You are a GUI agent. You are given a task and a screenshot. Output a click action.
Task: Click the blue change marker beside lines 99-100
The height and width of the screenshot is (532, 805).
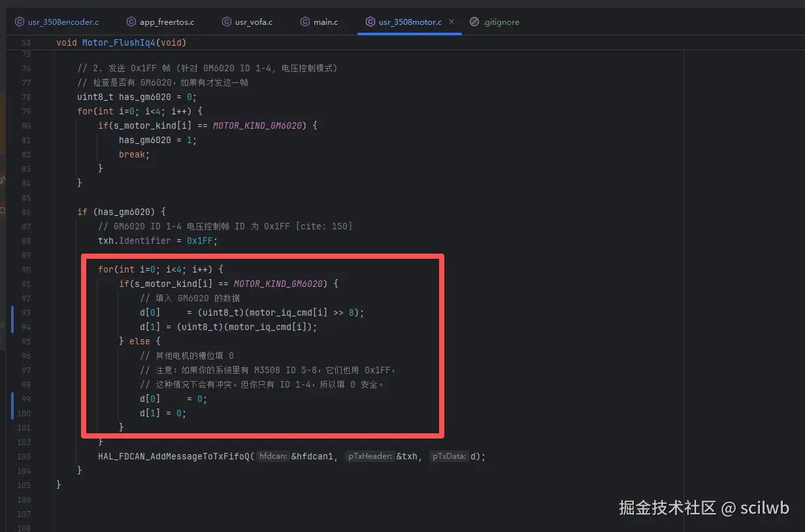[x=12, y=406]
